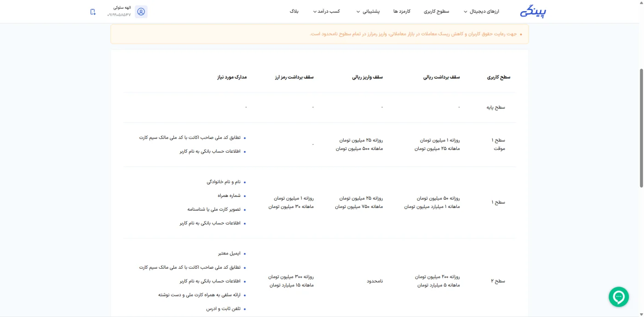Click the تطابق کد ملی requirement in سطح ۲ row

(190, 267)
